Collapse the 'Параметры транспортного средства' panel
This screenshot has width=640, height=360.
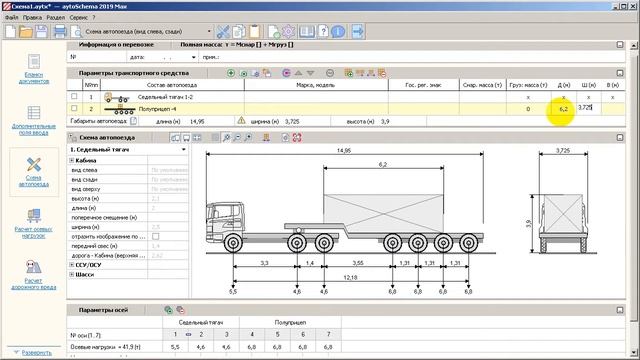(620, 73)
